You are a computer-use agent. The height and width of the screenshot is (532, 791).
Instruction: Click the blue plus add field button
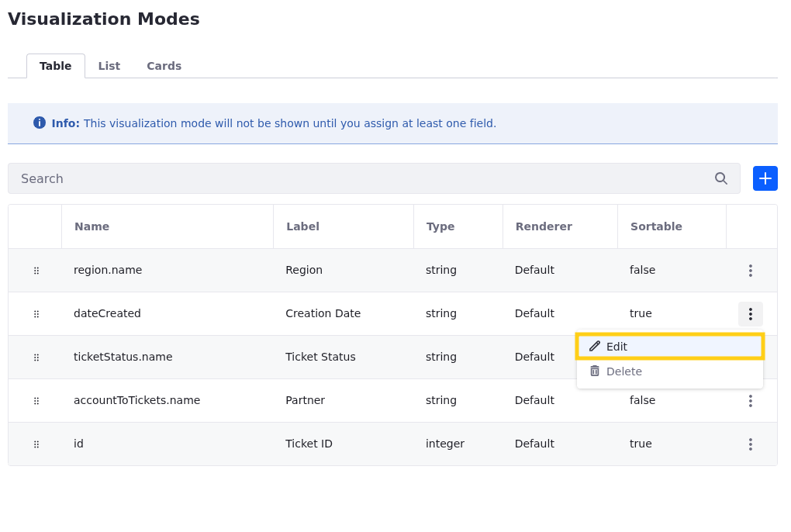click(x=765, y=178)
